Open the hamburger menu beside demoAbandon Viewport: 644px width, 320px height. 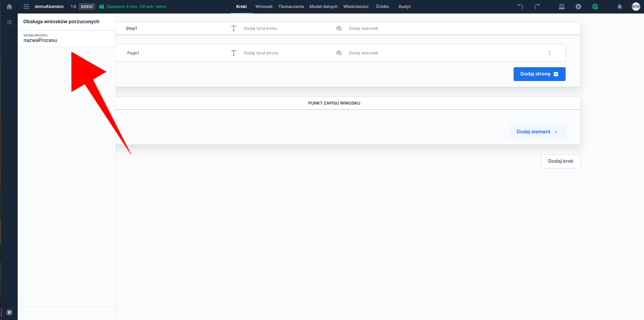[x=26, y=7]
